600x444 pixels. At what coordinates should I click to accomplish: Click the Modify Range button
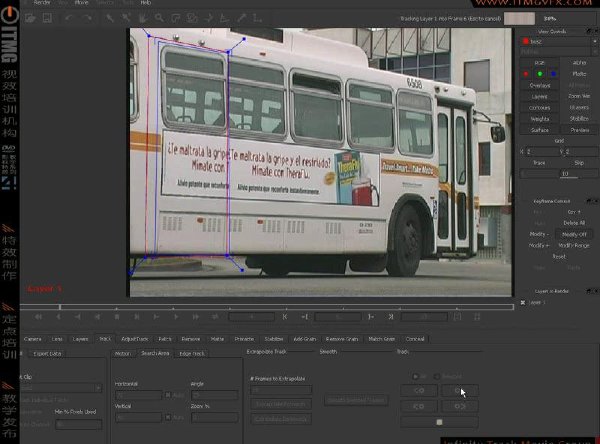pyautogui.click(x=574, y=245)
